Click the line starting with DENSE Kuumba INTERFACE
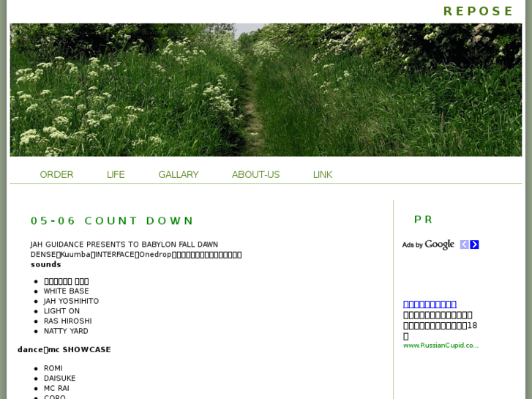Viewport: 532px width, 399px height. 136,255
